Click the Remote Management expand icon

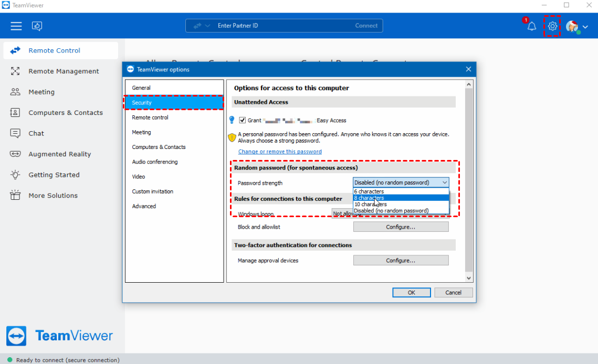15,71
